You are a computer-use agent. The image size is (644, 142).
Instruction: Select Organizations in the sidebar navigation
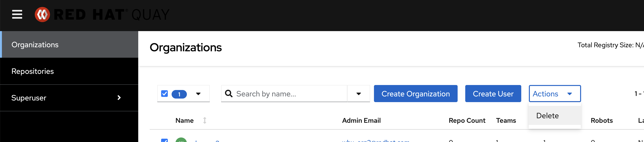35,45
